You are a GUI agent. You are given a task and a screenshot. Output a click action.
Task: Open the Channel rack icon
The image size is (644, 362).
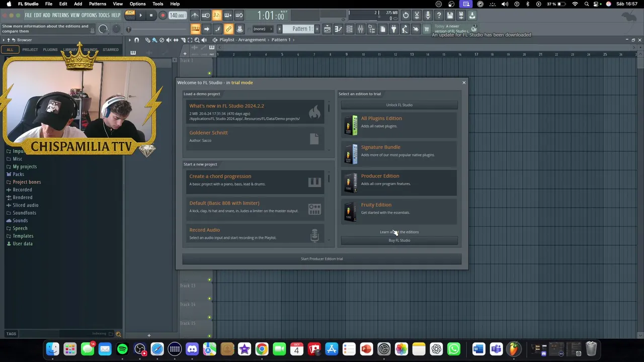tap(349, 29)
